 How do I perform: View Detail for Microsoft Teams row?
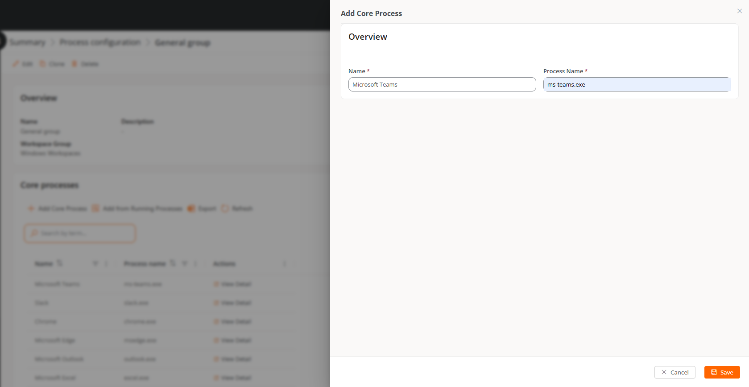[232, 284]
